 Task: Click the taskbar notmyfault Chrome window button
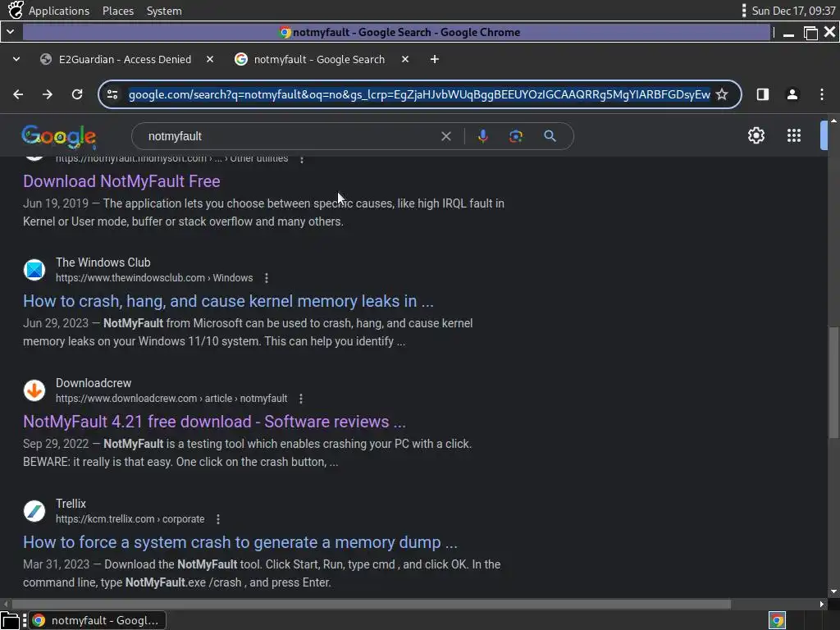(x=97, y=620)
